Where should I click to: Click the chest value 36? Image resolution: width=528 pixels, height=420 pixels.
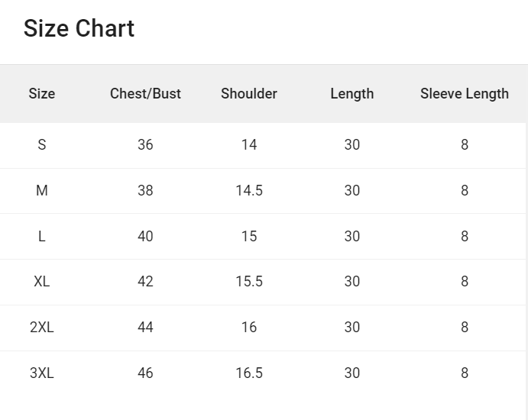[145, 145]
